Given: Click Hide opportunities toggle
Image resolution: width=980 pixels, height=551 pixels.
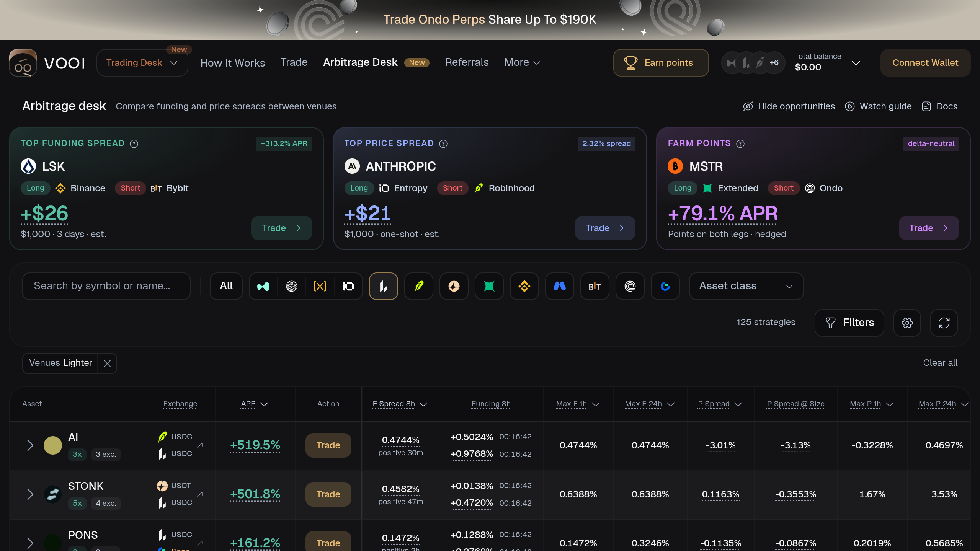Looking at the screenshot, I should click(x=789, y=106).
